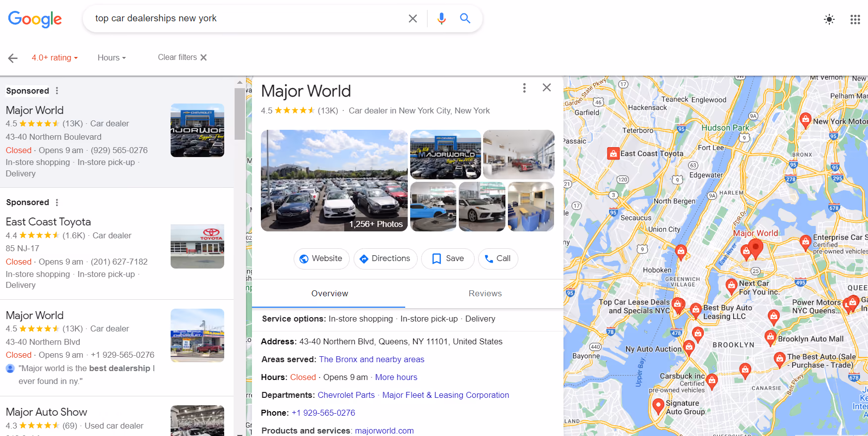The width and height of the screenshot is (868, 436).
Task: Open the blue chairs waiting room photo
Action: click(531, 206)
